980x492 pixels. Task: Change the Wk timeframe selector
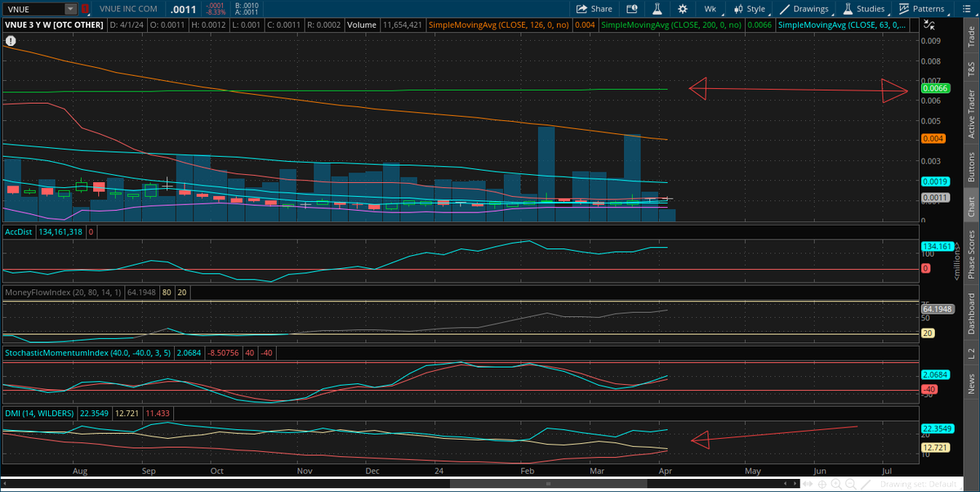[710, 9]
